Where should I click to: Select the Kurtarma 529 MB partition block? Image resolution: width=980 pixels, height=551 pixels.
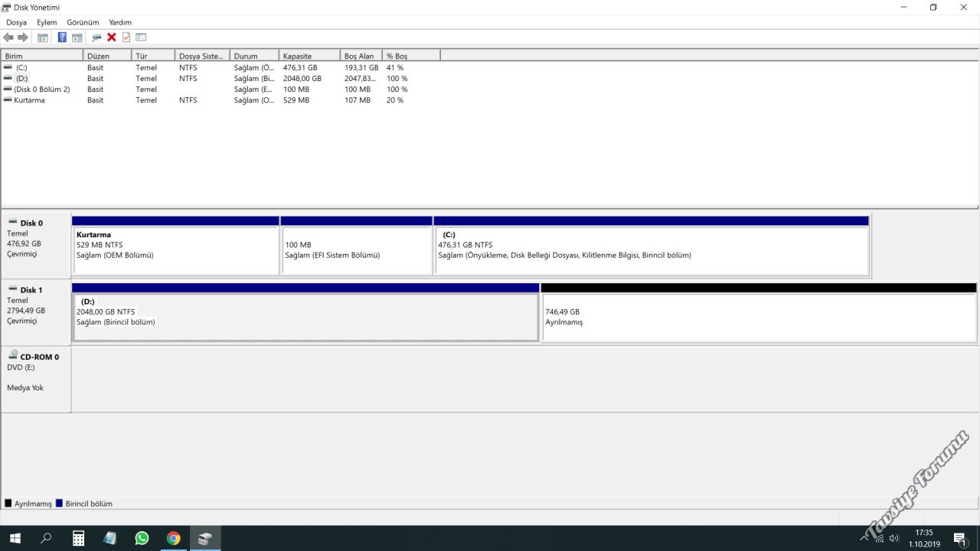coord(176,246)
